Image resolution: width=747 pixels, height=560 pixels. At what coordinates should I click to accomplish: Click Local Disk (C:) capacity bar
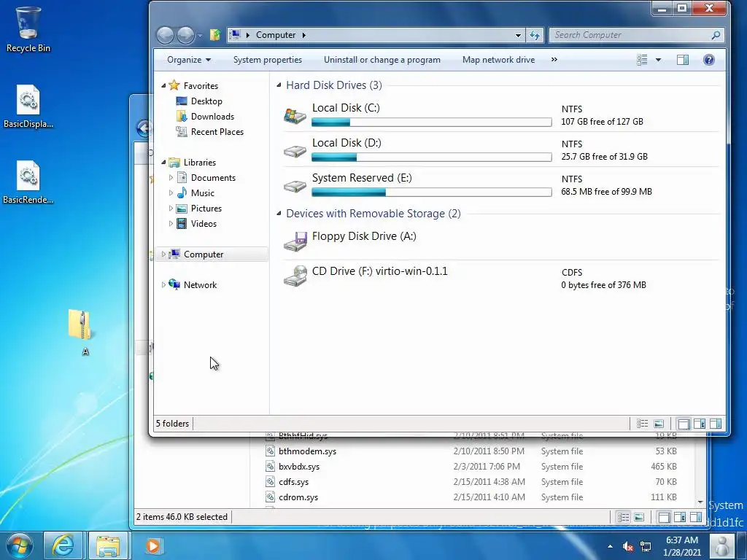[432, 122]
